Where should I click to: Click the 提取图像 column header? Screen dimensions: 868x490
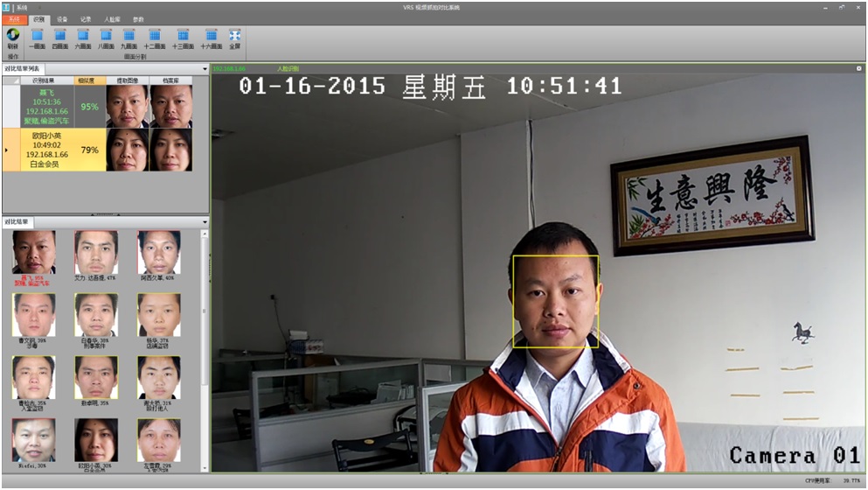pos(128,80)
